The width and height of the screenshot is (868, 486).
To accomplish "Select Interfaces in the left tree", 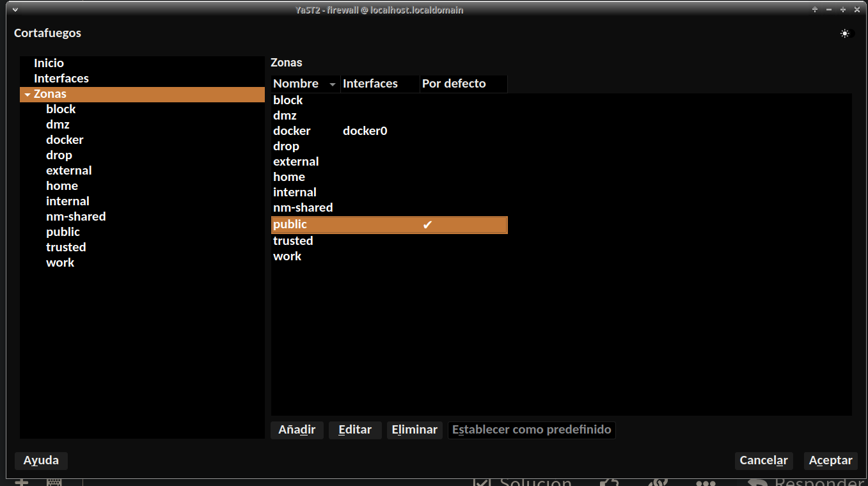I will [x=61, y=79].
